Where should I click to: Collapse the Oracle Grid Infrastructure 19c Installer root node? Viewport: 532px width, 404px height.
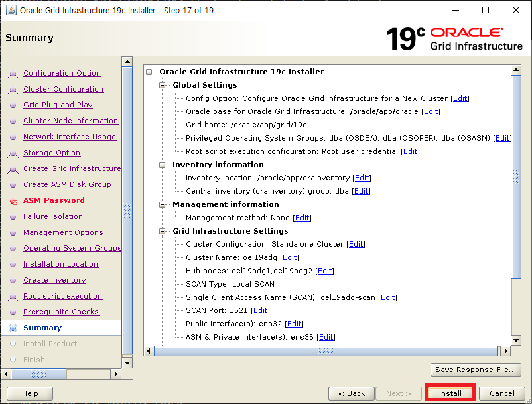(x=149, y=72)
